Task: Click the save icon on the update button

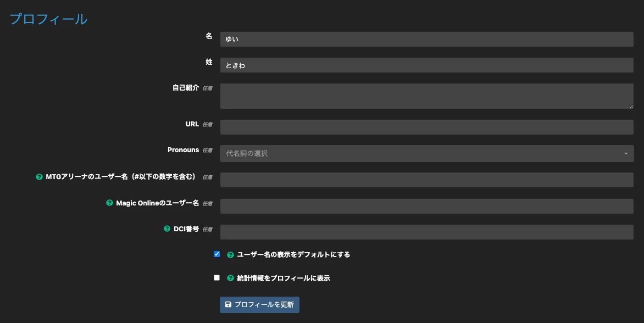Action: 229,304
